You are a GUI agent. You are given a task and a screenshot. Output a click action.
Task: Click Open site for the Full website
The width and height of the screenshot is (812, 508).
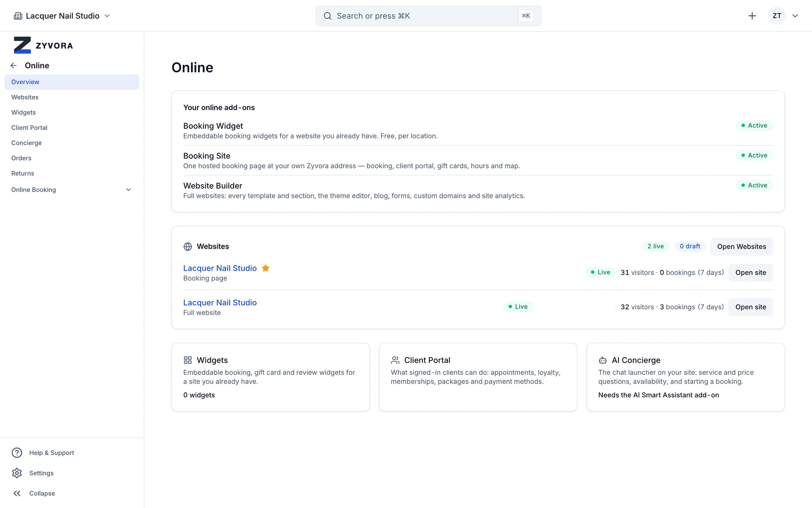[751, 307]
